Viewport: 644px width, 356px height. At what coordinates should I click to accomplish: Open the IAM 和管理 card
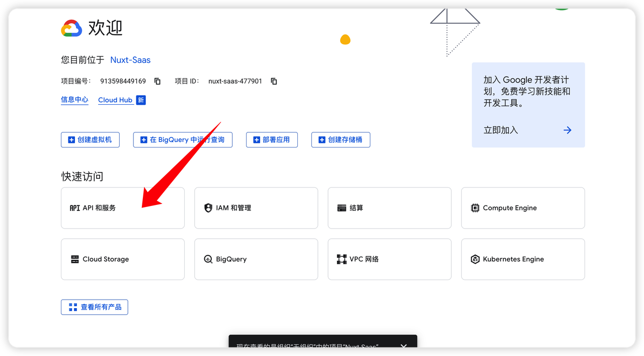tap(256, 208)
